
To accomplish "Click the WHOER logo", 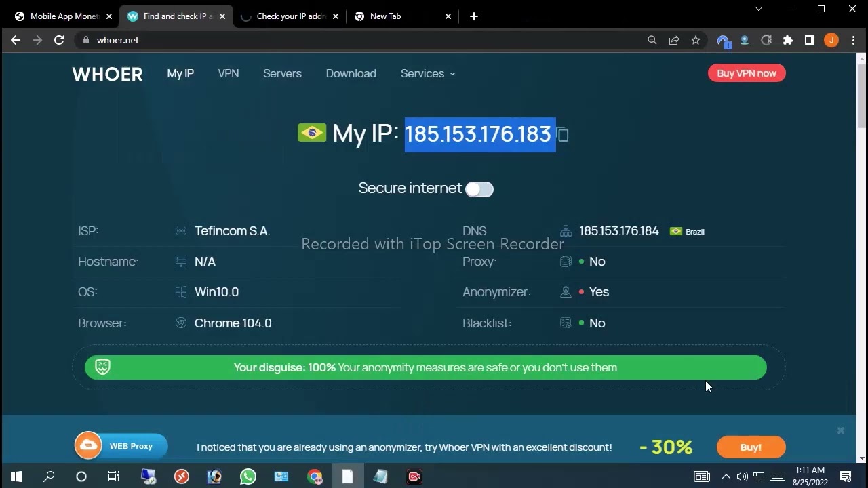I will click(107, 74).
